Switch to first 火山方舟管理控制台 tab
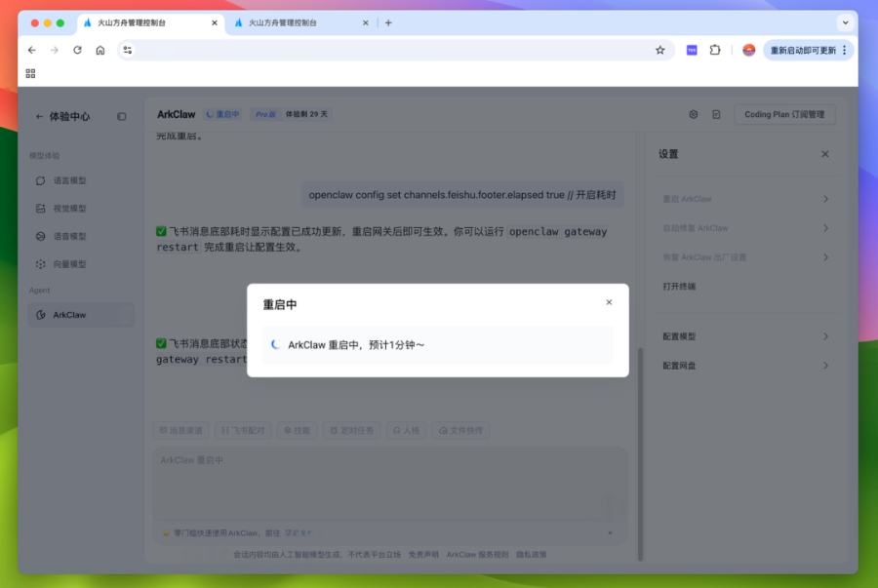 pos(150,23)
